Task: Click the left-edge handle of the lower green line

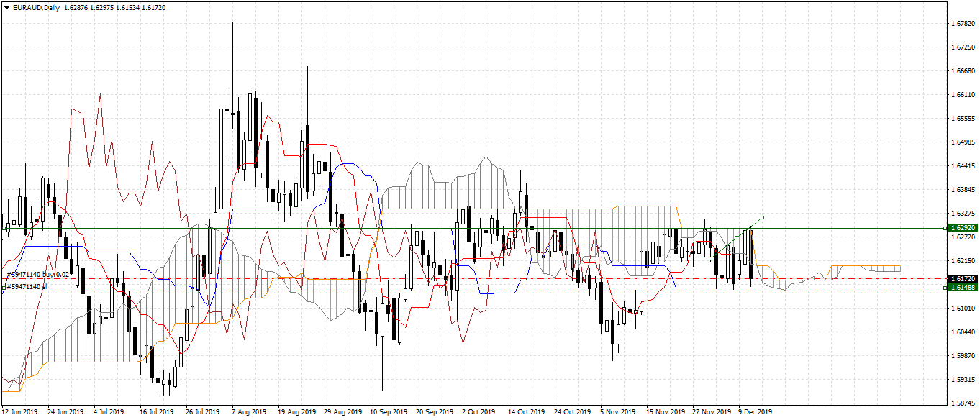Action: click(x=3, y=288)
